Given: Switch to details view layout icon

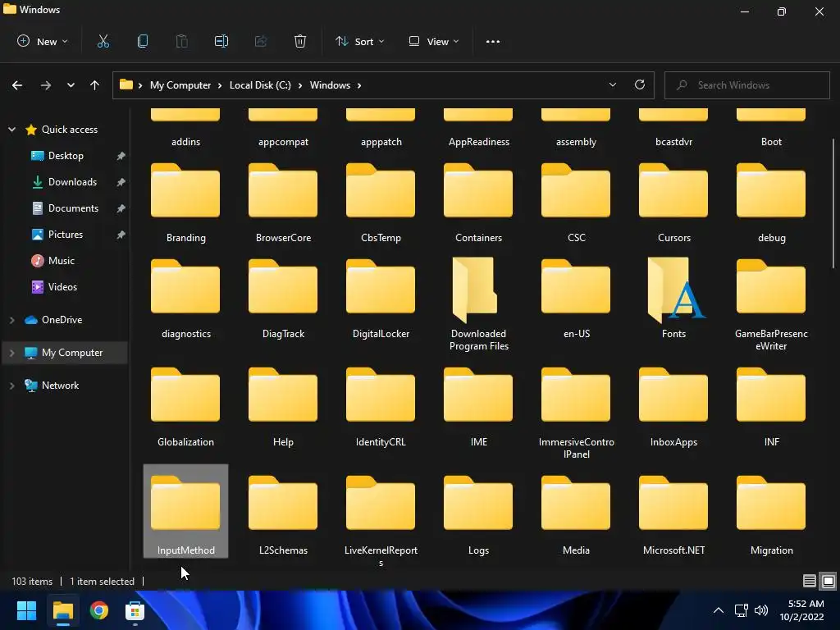Looking at the screenshot, I should 810,581.
